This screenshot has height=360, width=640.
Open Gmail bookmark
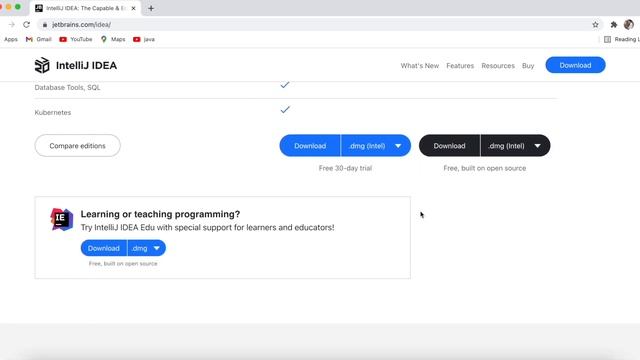(x=39, y=39)
